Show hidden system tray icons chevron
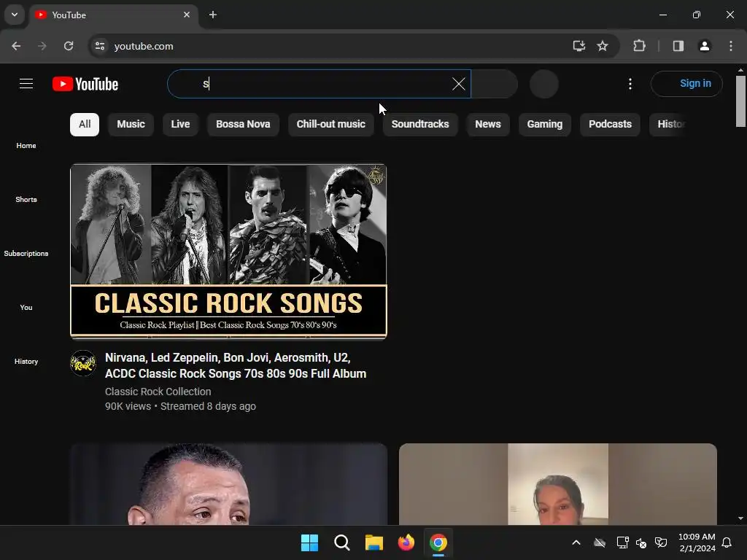The width and height of the screenshot is (747, 560). click(x=576, y=542)
